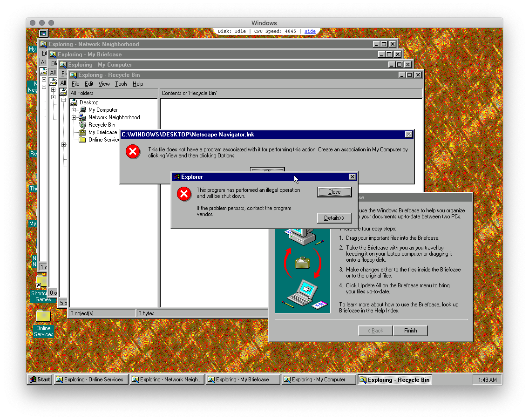The image size is (529, 420).
Task: Switch to Exploring - My Briefcase via taskbar
Action: 243,379
